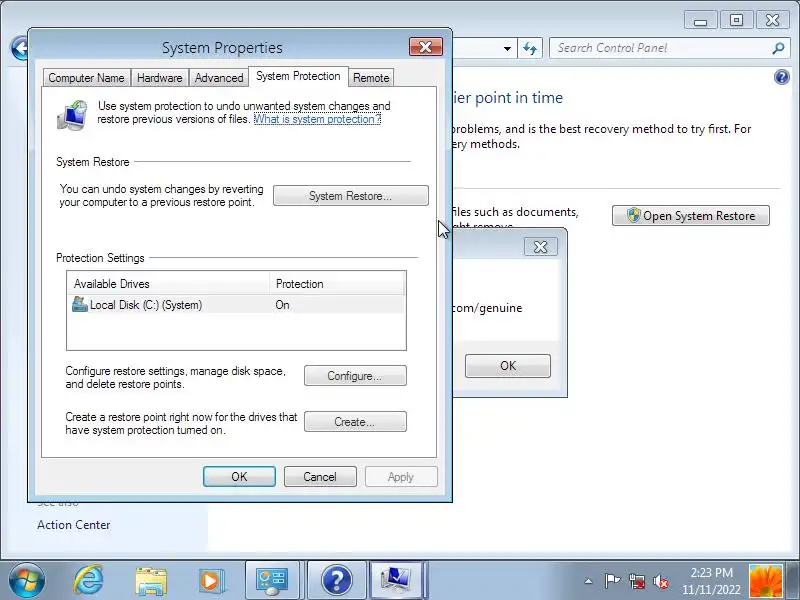Click the network status tray icon
Viewport: 800px width, 600px height.
637,581
